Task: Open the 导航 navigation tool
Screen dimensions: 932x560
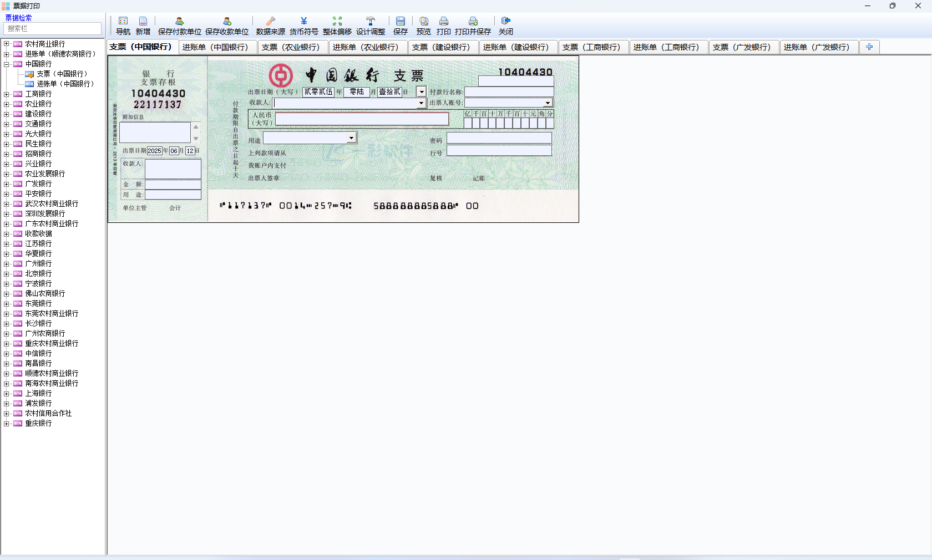Action: [123, 26]
